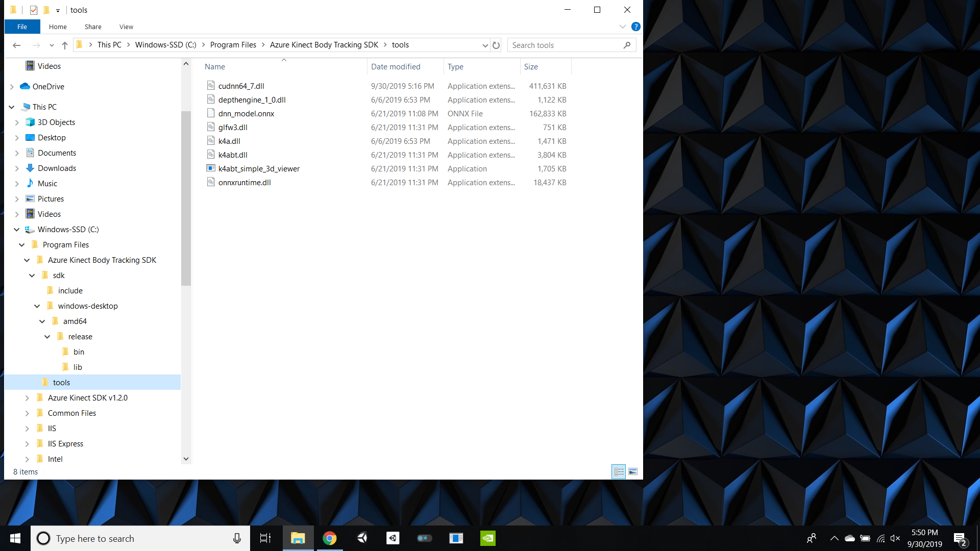The image size is (980, 551).
Task: Expand the ribbon with chevron
Action: pos(622,27)
